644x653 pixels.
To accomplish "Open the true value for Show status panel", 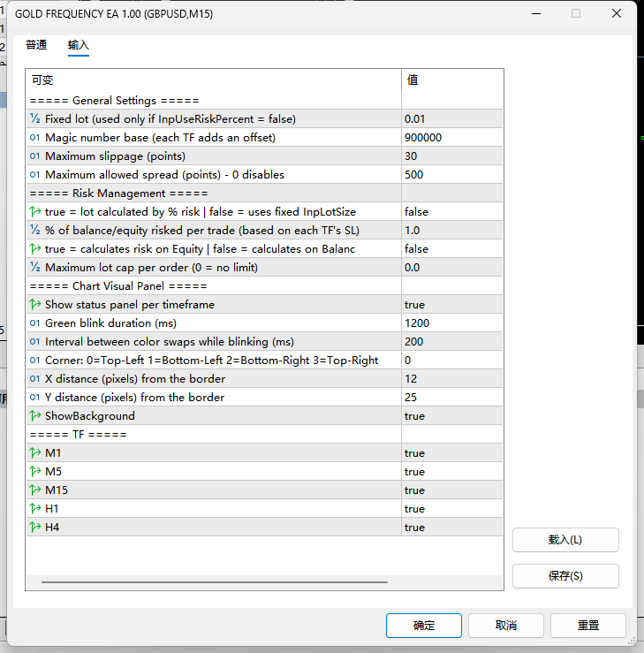I will [452, 305].
